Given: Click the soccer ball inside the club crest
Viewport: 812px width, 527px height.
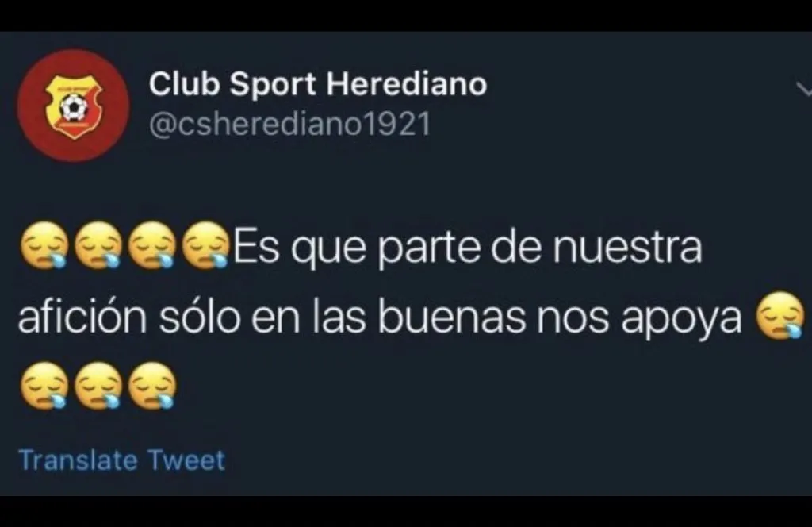Looking at the screenshot, I should (74, 109).
